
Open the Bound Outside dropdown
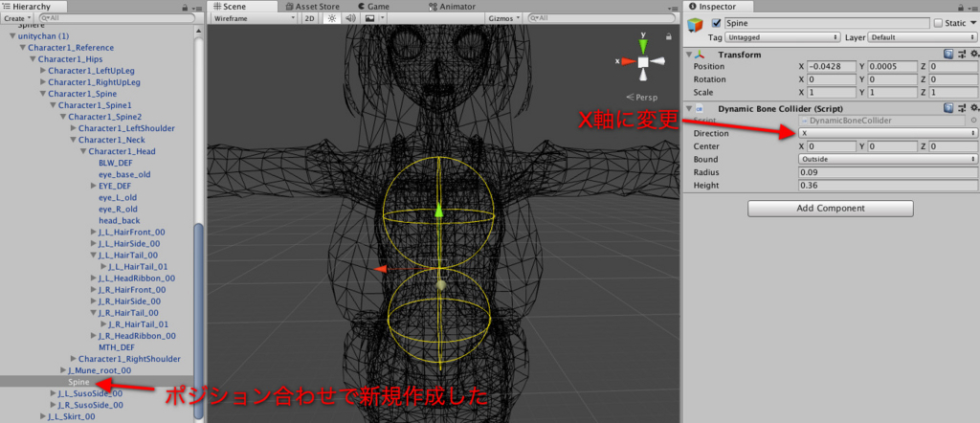point(887,159)
